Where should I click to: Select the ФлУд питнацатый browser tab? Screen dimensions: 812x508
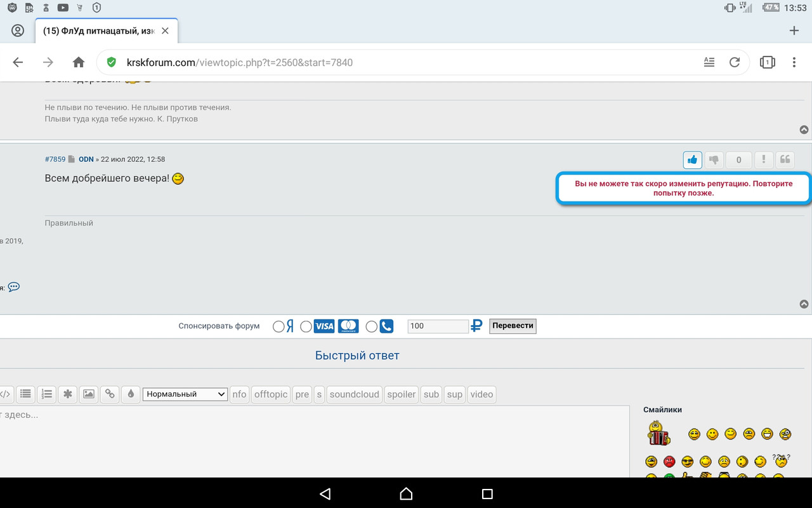pyautogui.click(x=107, y=30)
